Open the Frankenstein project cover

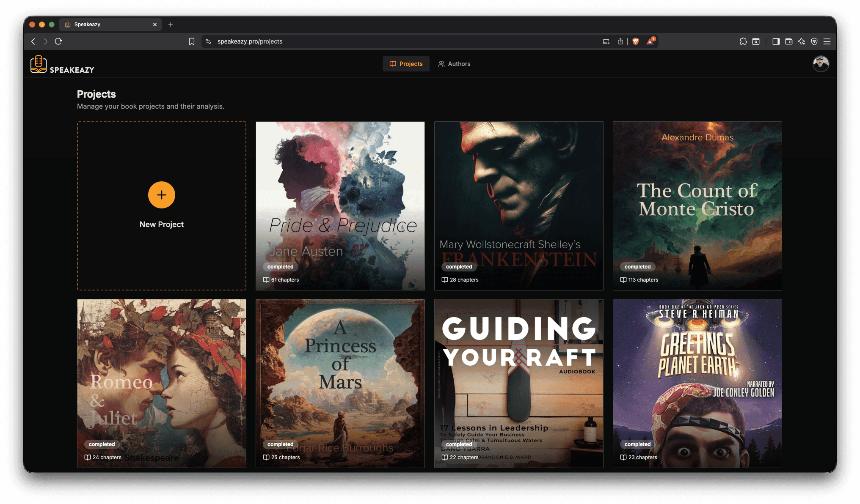[x=518, y=206]
